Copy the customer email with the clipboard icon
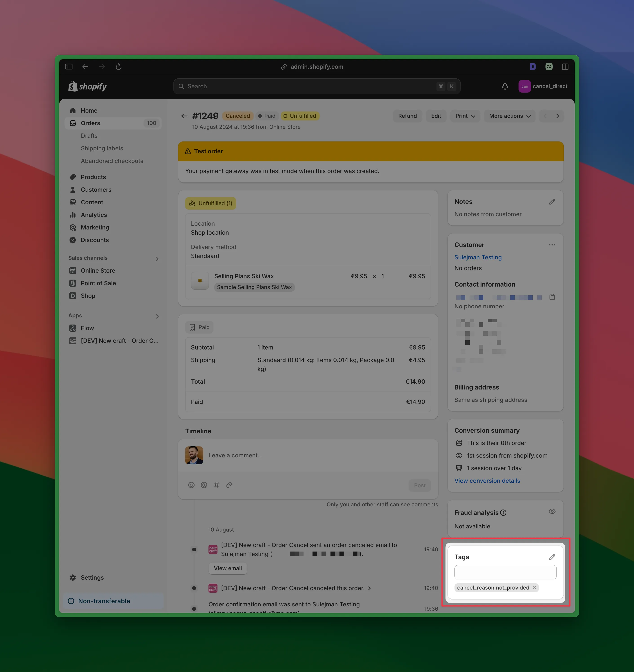Image resolution: width=634 pixels, height=672 pixels. [552, 297]
